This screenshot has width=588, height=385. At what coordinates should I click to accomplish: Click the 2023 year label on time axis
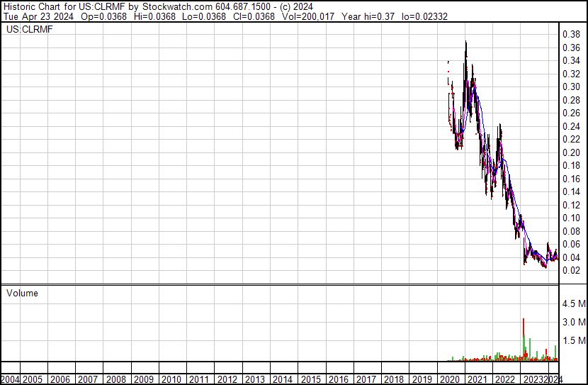pos(533,380)
